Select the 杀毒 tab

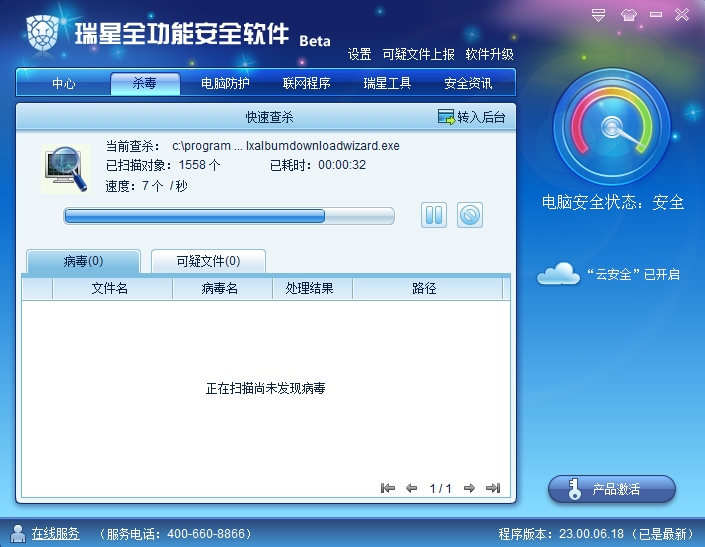tap(145, 83)
